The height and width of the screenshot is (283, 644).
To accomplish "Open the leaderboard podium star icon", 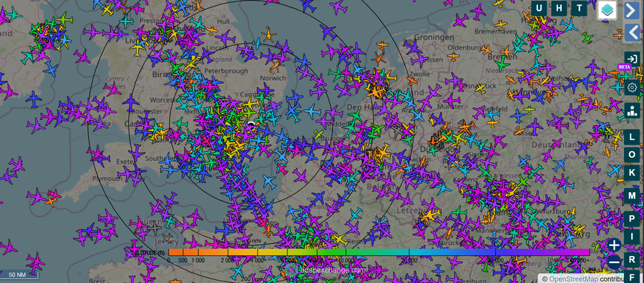I will pyautogui.click(x=632, y=110).
